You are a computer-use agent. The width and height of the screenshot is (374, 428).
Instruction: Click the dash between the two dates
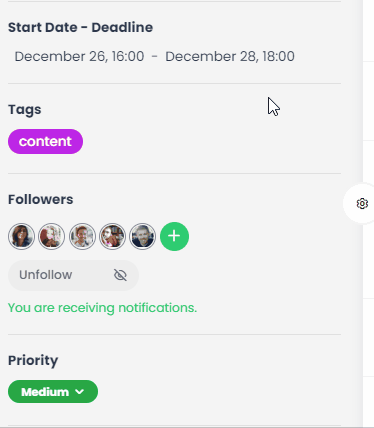(154, 56)
